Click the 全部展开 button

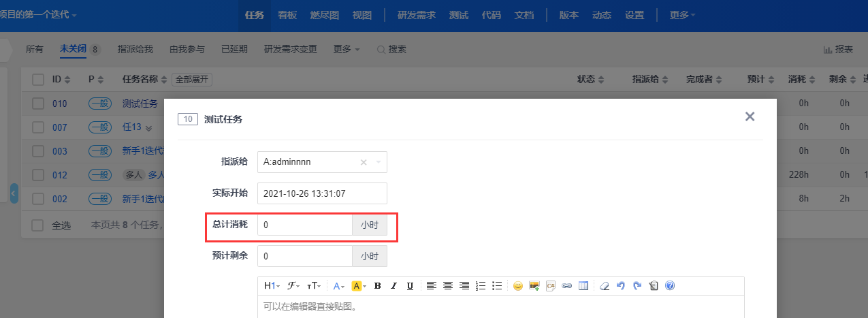192,80
